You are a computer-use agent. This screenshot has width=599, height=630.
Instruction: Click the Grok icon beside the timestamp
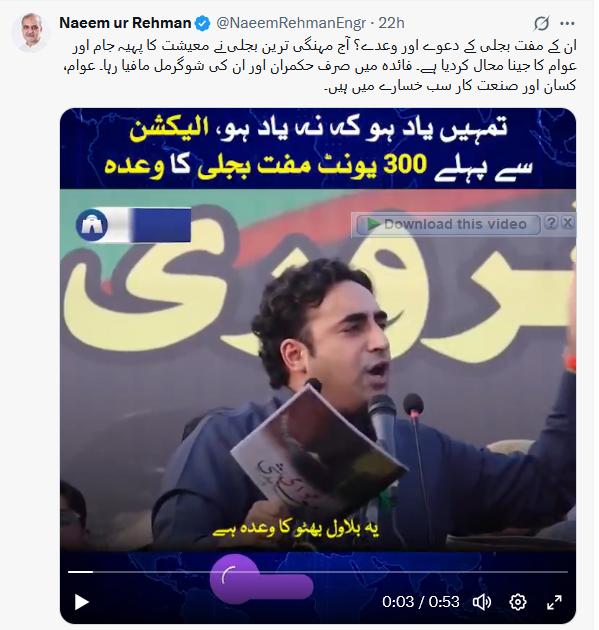pyautogui.click(x=541, y=24)
